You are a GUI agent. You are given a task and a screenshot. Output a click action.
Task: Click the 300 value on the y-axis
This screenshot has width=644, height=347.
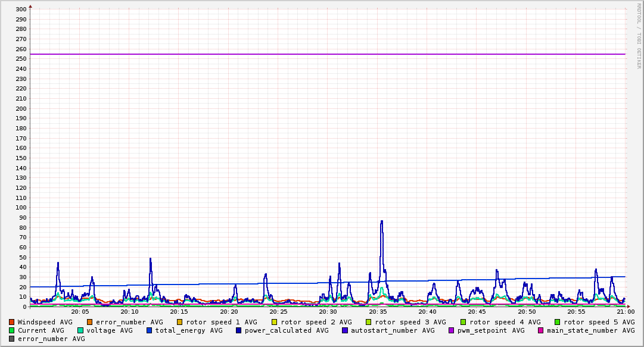pos(21,10)
